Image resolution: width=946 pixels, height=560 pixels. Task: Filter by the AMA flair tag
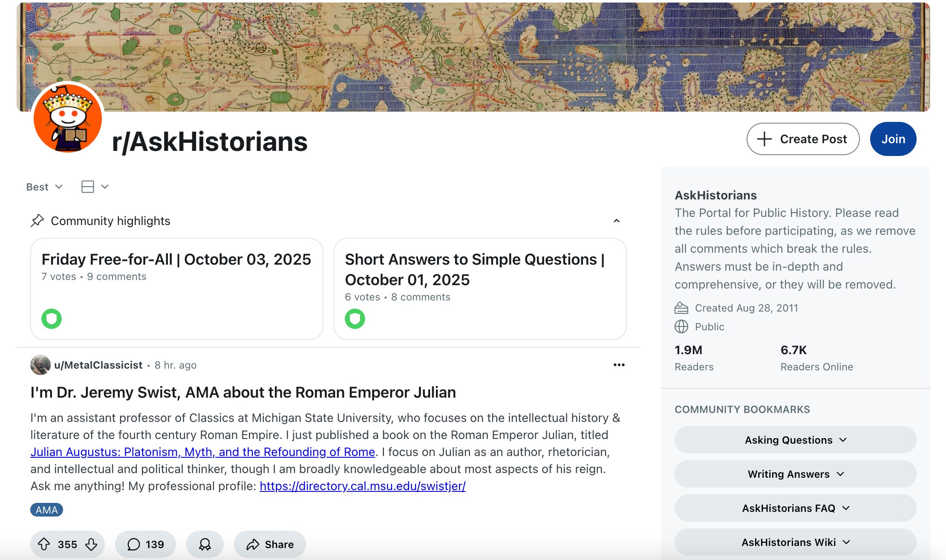coord(46,510)
